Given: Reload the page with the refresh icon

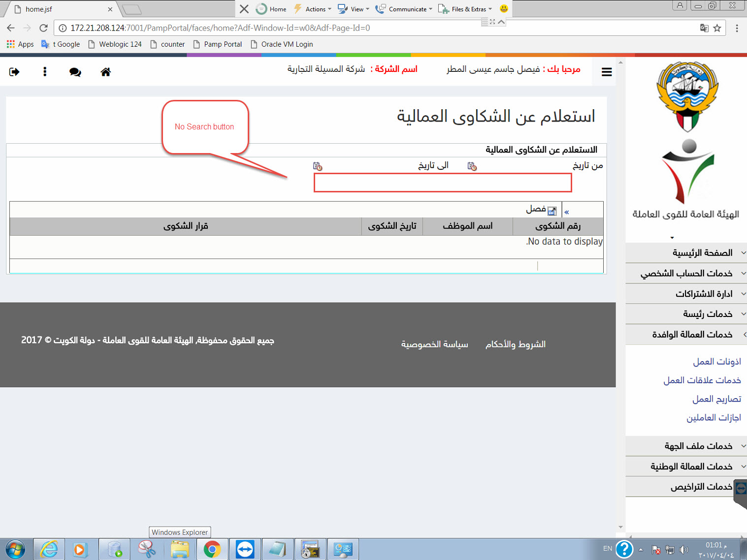Looking at the screenshot, I should point(43,28).
